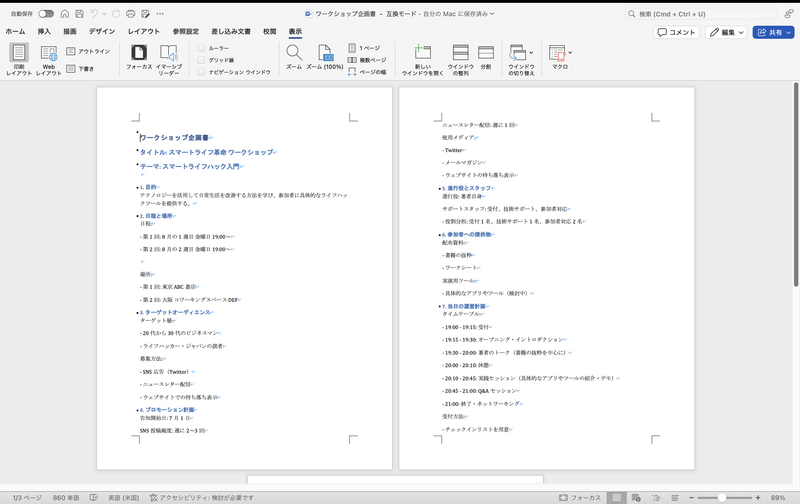Enable the ルーラー checkbox

[201, 47]
